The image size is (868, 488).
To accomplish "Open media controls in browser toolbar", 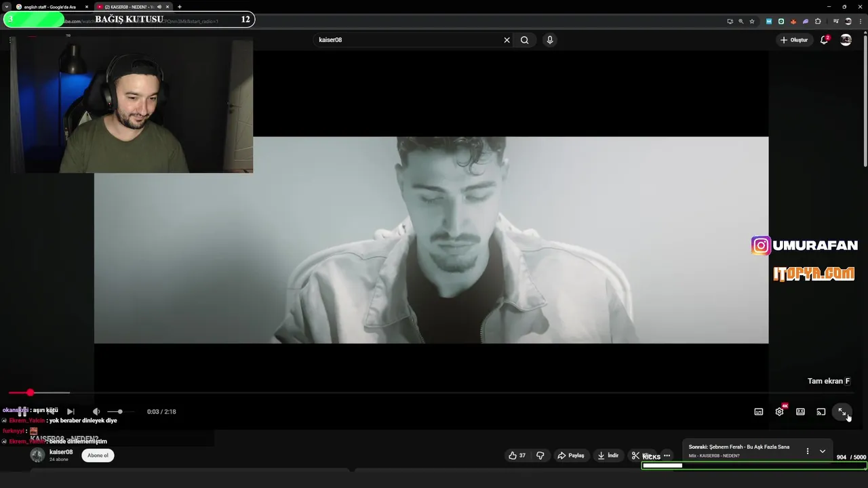I will pyautogui.click(x=836, y=21).
